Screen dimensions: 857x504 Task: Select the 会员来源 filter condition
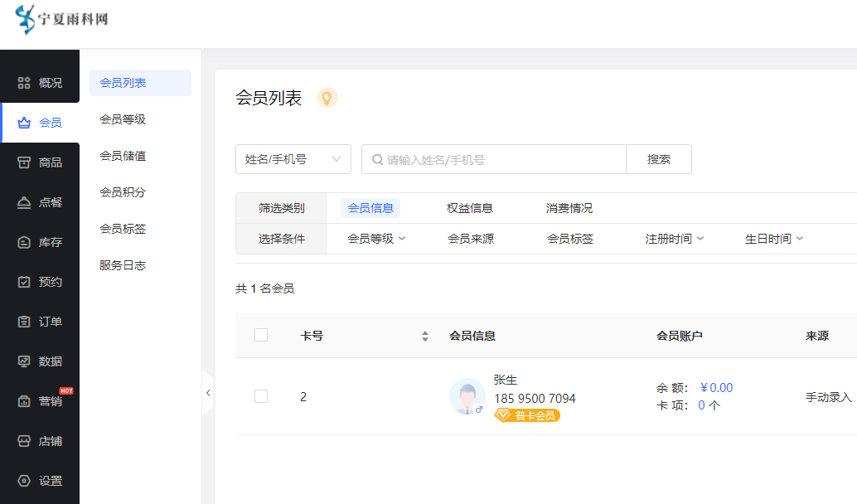click(x=471, y=239)
